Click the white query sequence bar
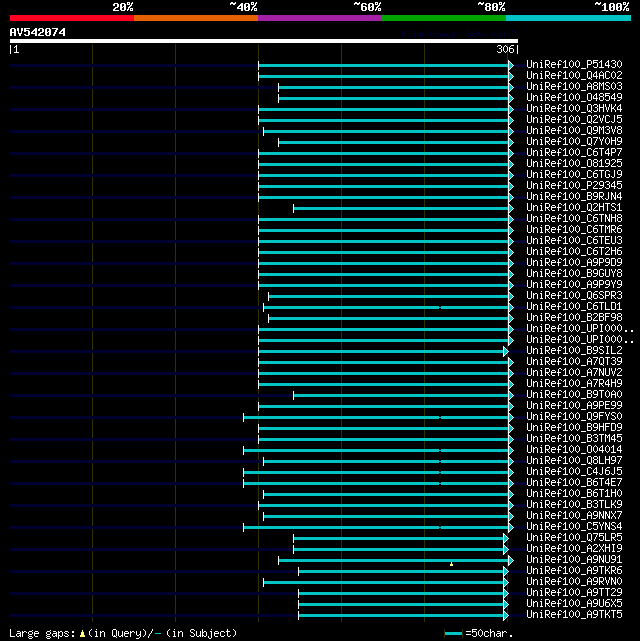This screenshot has height=641, width=640. pyautogui.click(x=264, y=41)
